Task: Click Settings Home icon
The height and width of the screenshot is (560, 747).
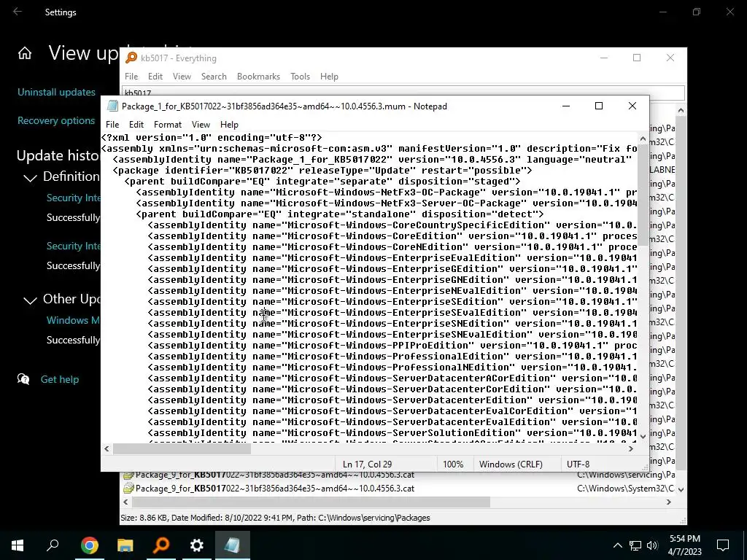Action: click(x=25, y=53)
